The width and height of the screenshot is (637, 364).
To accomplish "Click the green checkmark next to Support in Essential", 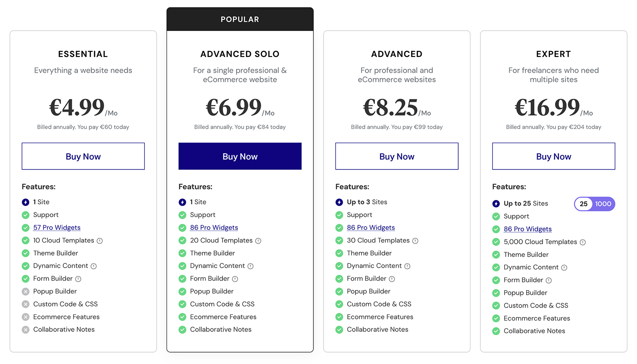I will [x=25, y=215].
